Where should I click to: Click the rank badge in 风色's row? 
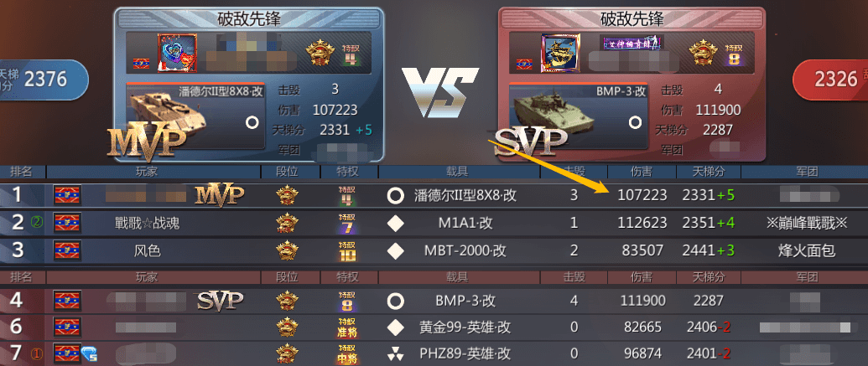288,250
